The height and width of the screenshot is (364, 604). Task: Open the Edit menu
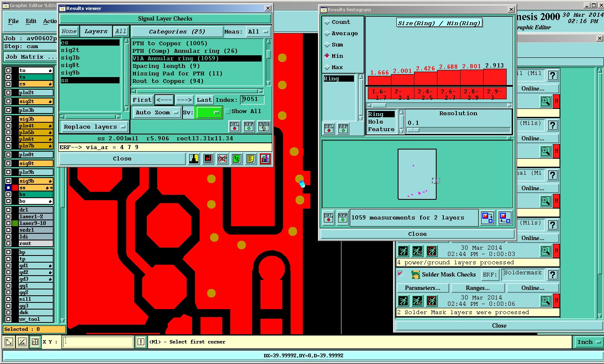[x=31, y=21]
